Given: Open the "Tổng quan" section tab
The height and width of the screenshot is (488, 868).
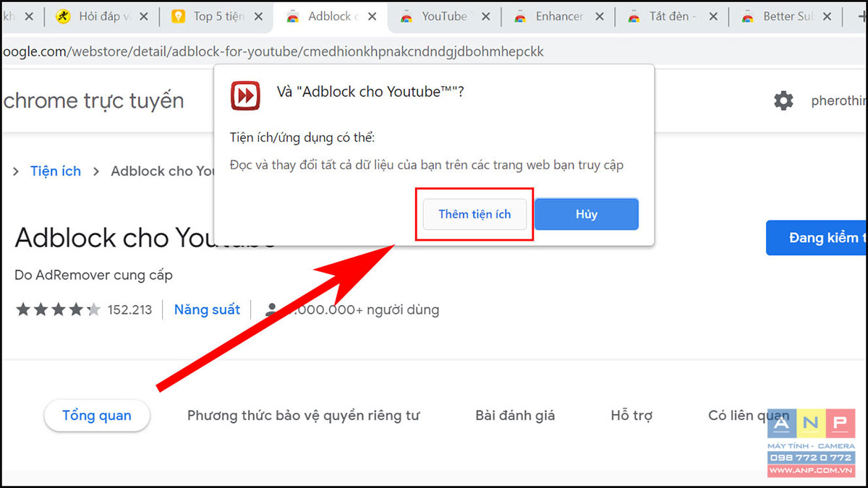Looking at the screenshot, I should pos(97,416).
